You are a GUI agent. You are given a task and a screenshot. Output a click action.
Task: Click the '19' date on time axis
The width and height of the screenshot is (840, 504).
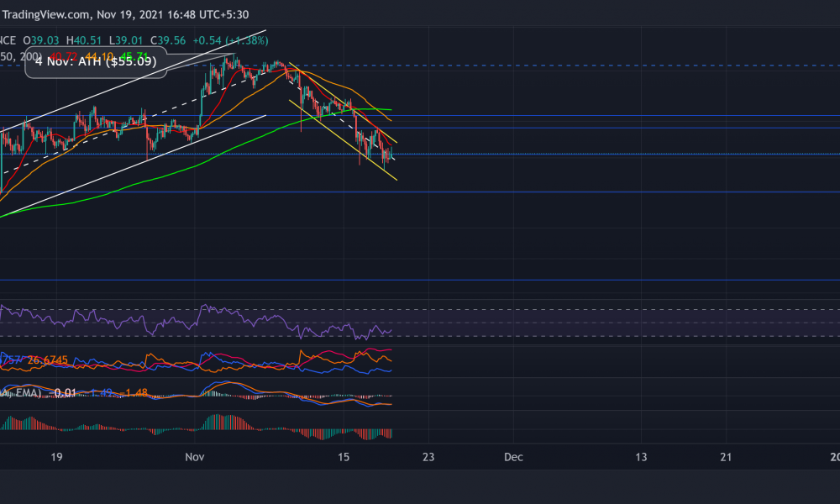click(x=56, y=457)
